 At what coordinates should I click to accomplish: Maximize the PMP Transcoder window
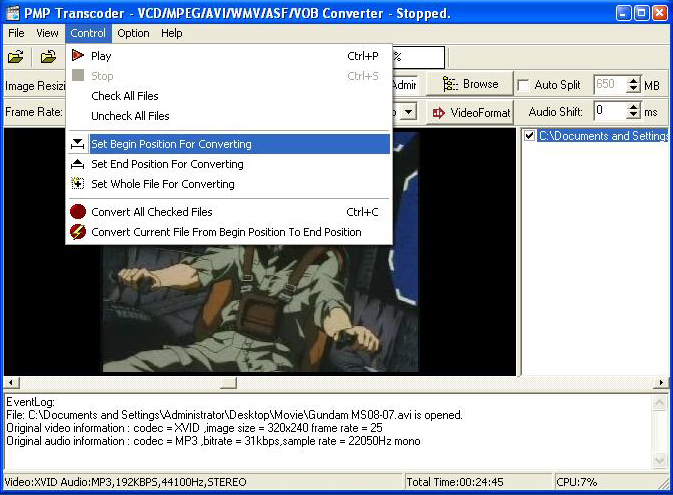click(642, 13)
